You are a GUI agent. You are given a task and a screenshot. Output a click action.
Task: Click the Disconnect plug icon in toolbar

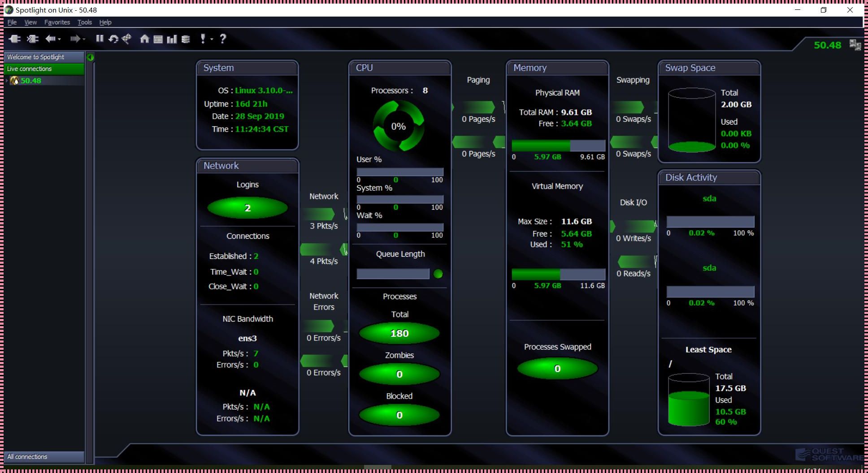pyautogui.click(x=33, y=39)
